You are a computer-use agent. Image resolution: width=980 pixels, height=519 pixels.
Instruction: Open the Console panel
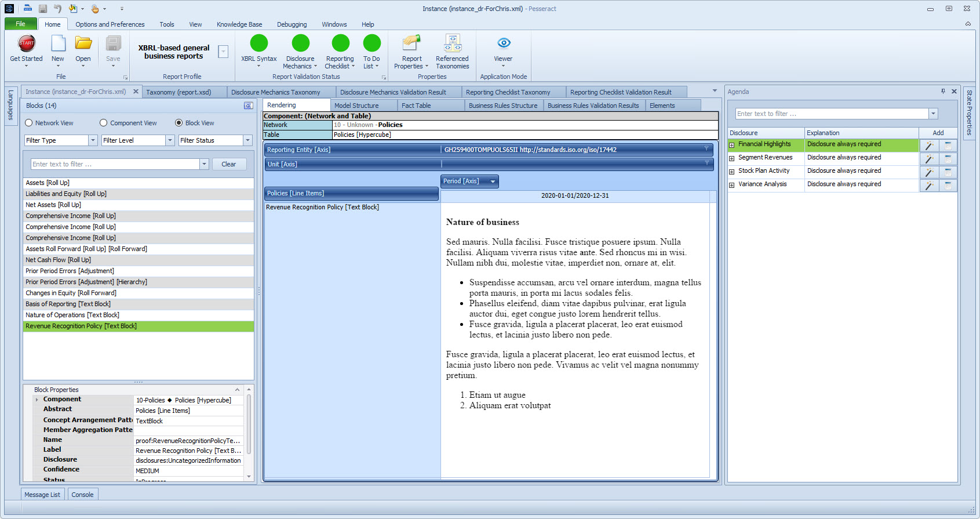(82, 495)
